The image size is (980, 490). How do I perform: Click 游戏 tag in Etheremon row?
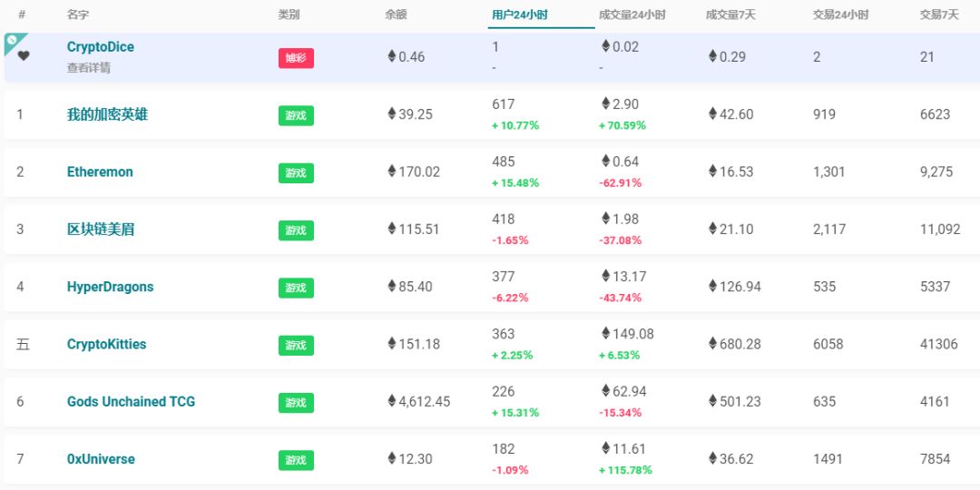pos(296,173)
